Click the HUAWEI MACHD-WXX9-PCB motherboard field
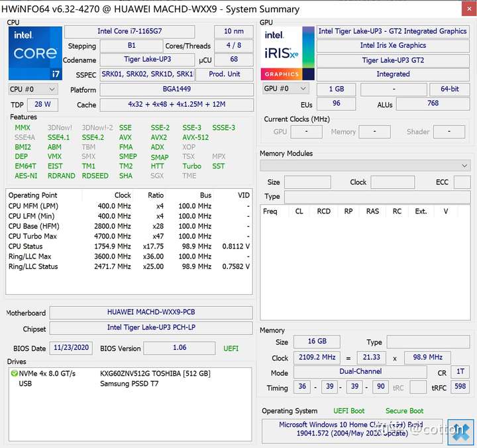Viewport: 477px width, 448px height. tap(151, 312)
